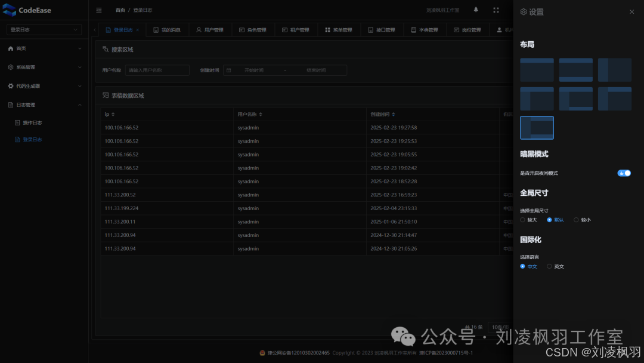Viewport: 644px width, 363px height.
Task: Expand the 首页 sidebar menu
Action: (80, 48)
